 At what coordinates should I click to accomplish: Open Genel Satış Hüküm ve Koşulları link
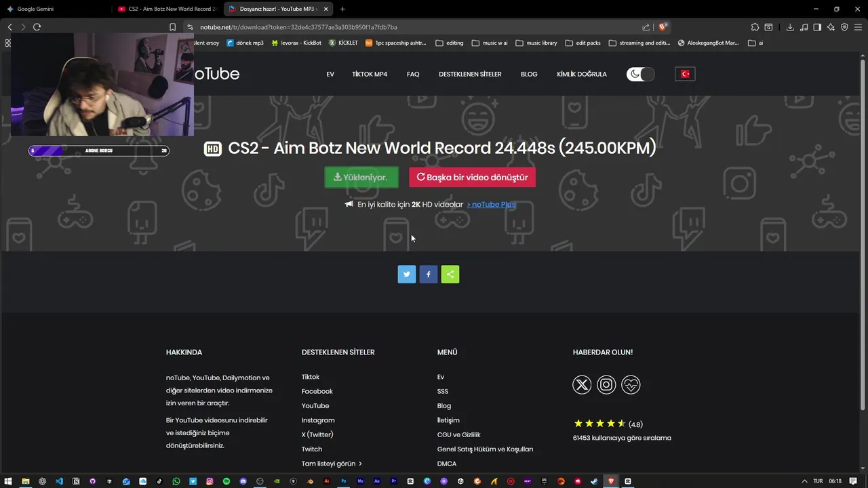point(486,449)
